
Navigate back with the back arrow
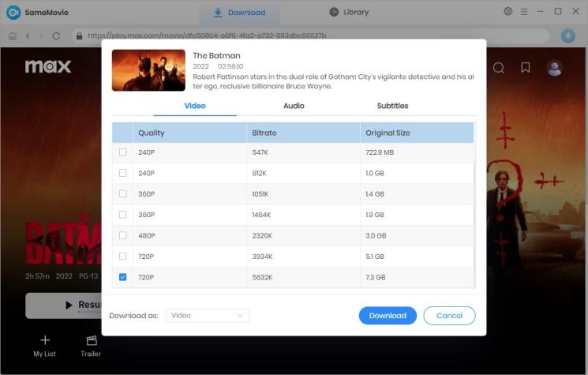point(28,36)
